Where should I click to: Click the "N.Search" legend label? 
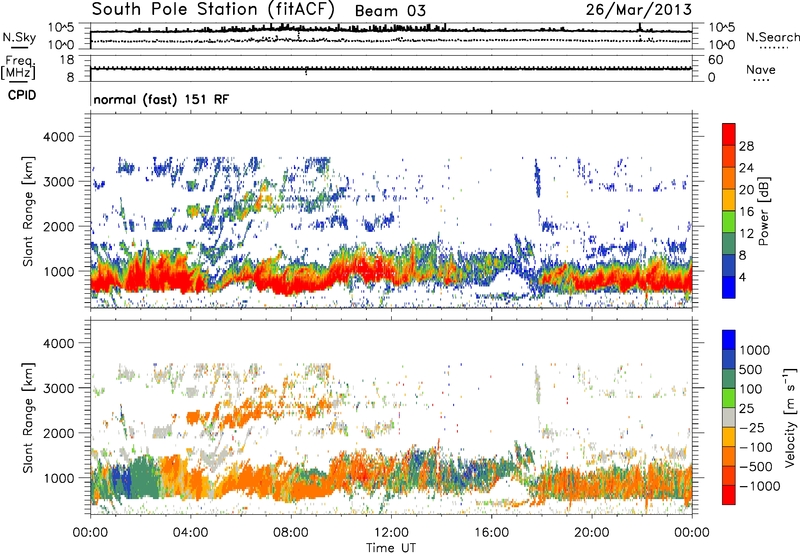tap(773, 37)
